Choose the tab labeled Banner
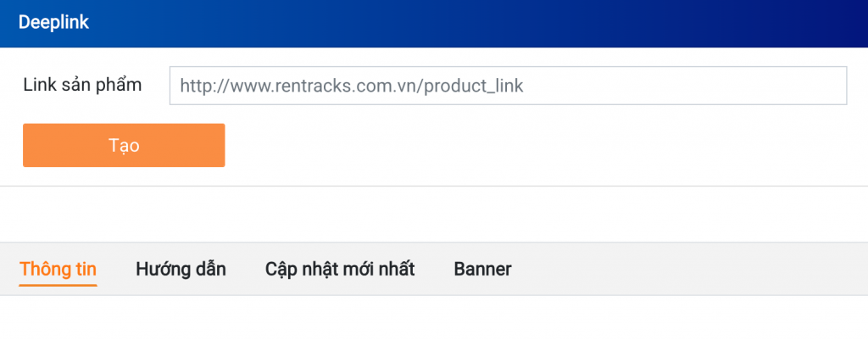Viewport: 868px width, 340px height. pyautogui.click(x=482, y=270)
